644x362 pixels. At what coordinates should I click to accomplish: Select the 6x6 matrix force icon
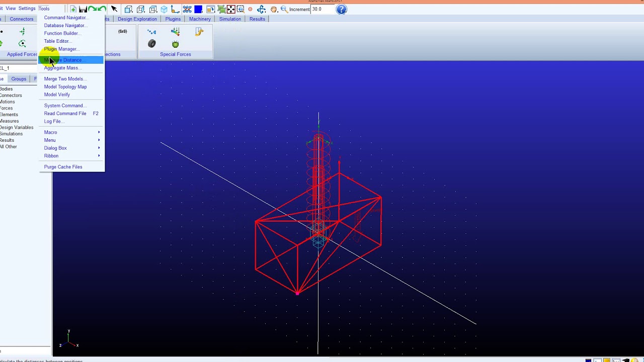coord(123,32)
